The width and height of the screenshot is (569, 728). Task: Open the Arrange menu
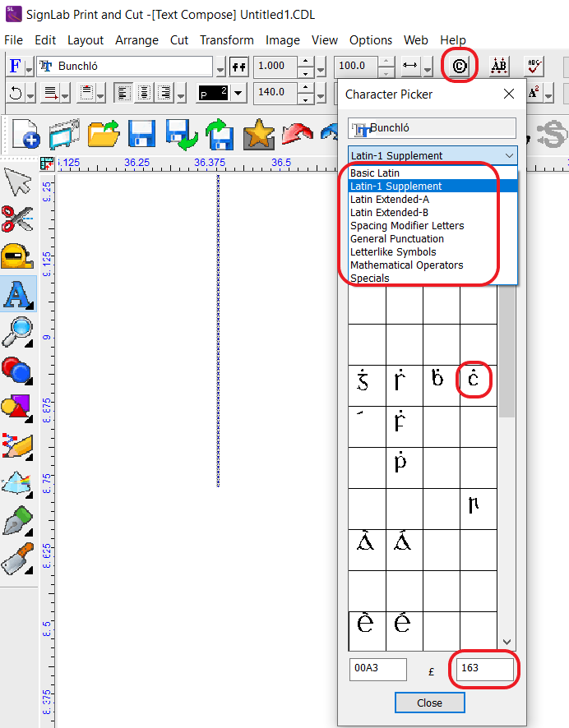tap(136, 40)
